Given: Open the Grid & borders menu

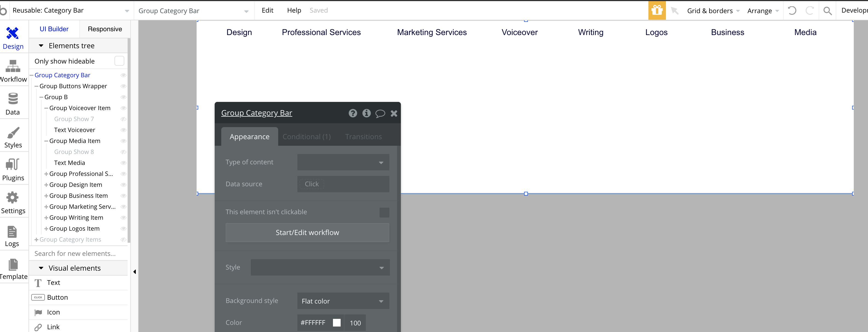Looking at the screenshot, I should tap(713, 11).
